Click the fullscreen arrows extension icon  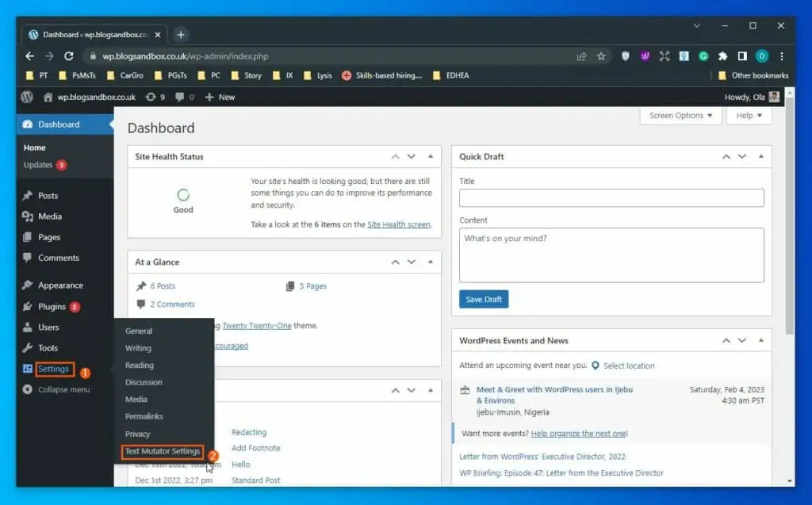(x=665, y=56)
